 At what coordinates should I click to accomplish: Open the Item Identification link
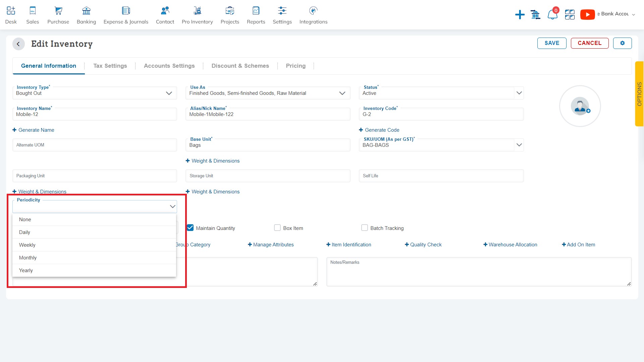(x=348, y=245)
